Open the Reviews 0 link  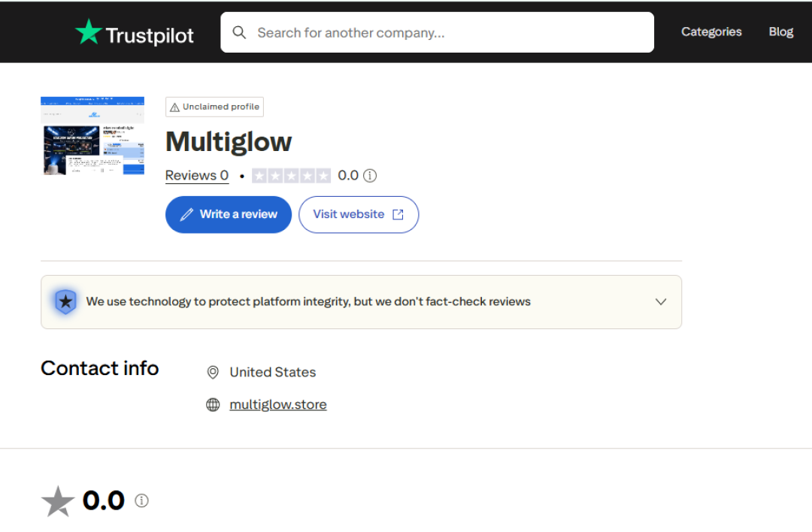pos(197,176)
